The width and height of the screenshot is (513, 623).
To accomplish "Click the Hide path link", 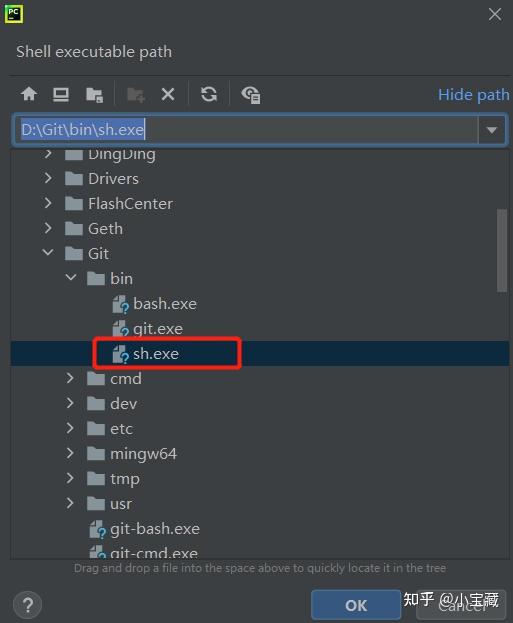I will [x=473, y=95].
